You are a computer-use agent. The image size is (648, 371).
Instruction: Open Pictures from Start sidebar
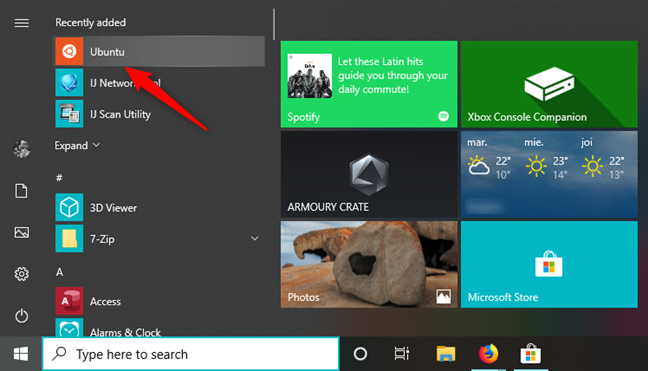coord(21,232)
